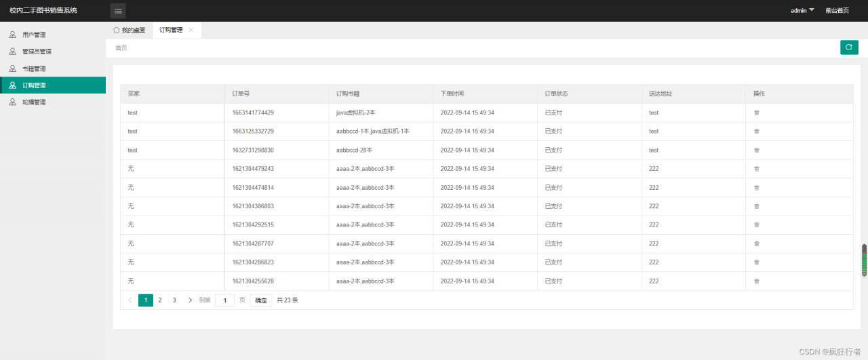868x360 pixels.
Task: Delete order 1663141774429 via trash icon
Action: [757, 113]
